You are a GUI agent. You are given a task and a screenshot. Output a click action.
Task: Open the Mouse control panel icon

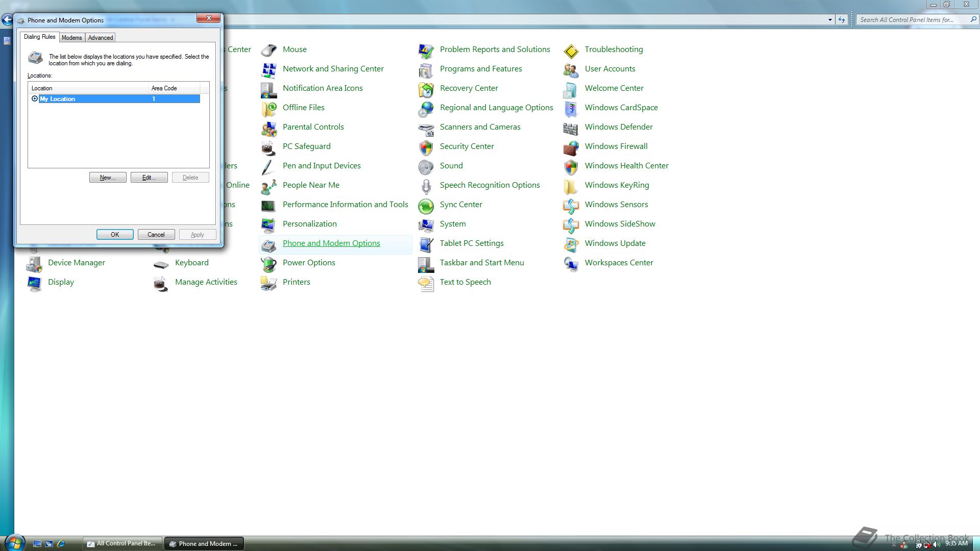tap(269, 50)
